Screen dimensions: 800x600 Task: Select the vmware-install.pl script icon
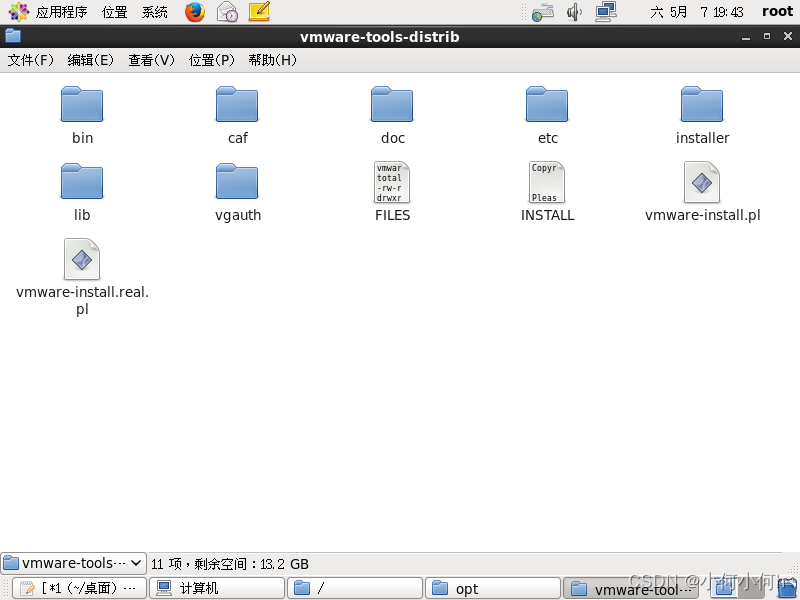point(702,182)
